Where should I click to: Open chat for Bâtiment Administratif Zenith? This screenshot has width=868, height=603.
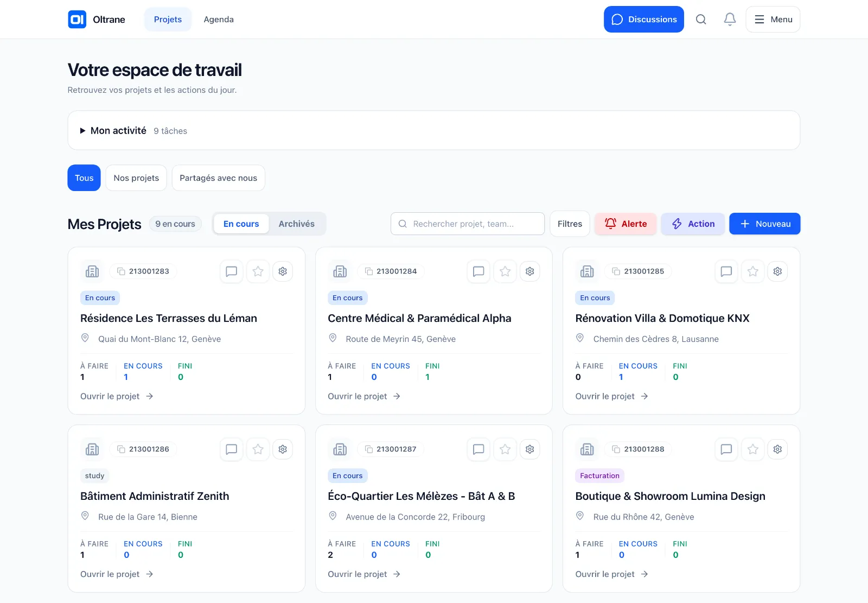232,449
